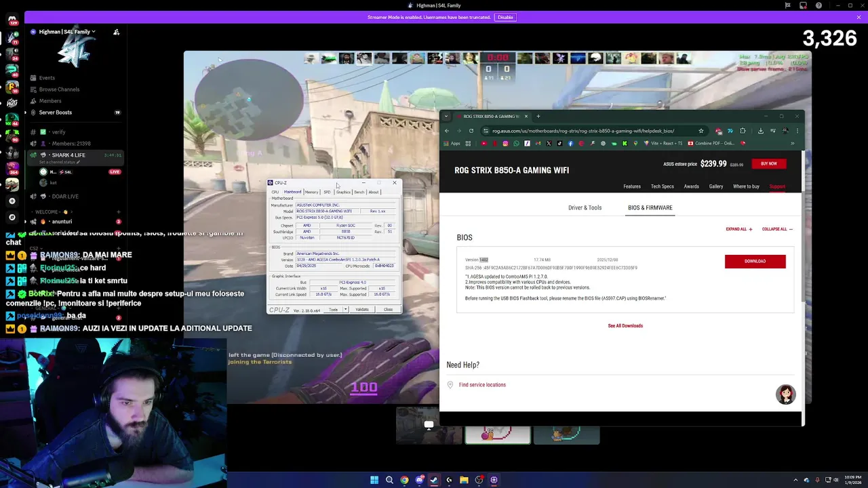Open Tech Specs on ROG page
Viewport: 868px width, 488px height.
point(663,186)
